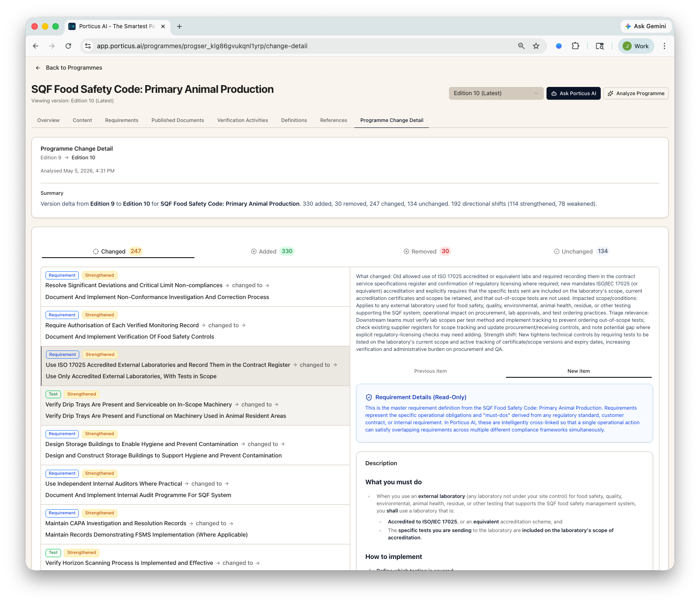This screenshot has height=604, width=700.
Task: Click the Added plus-circle icon
Action: click(254, 252)
